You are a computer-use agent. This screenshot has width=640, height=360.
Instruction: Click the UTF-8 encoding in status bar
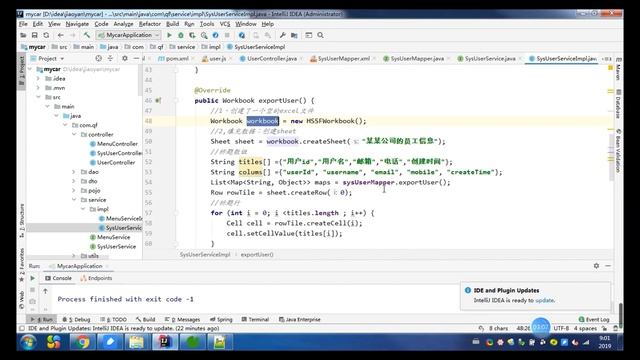(x=561, y=328)
